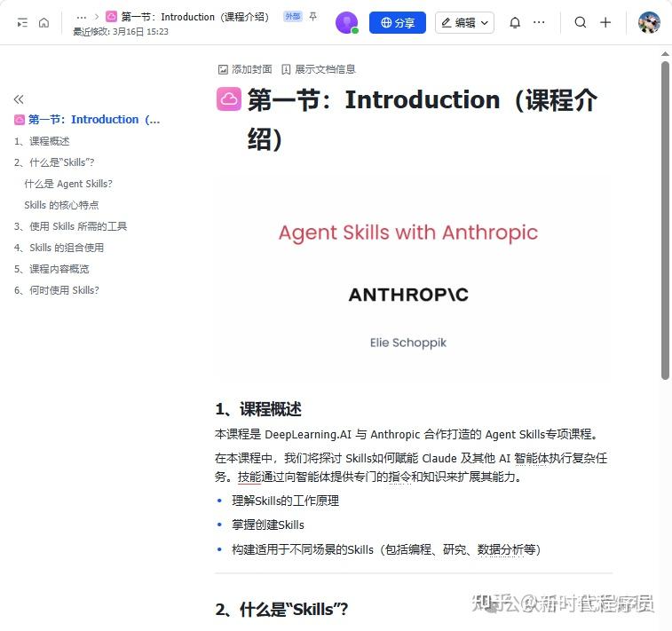
Task: Click the vertical scrollbar thumb
Action: click(x=665, y=220)
